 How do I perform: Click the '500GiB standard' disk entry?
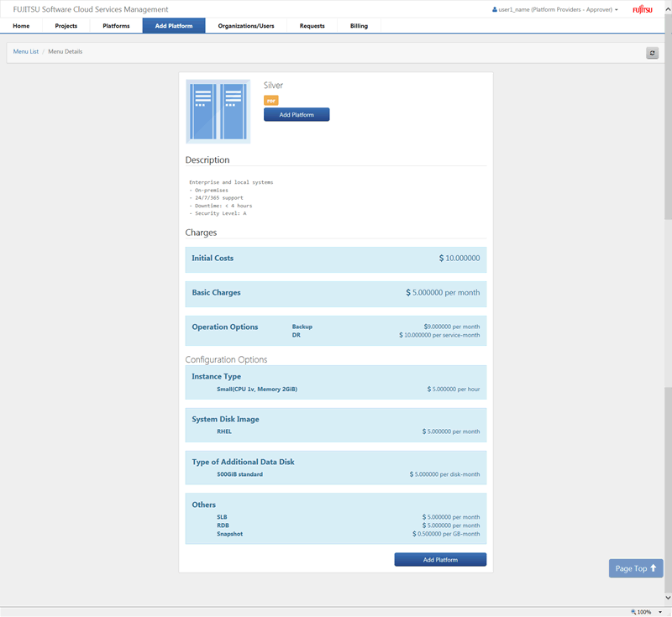(x=239, y=474)
